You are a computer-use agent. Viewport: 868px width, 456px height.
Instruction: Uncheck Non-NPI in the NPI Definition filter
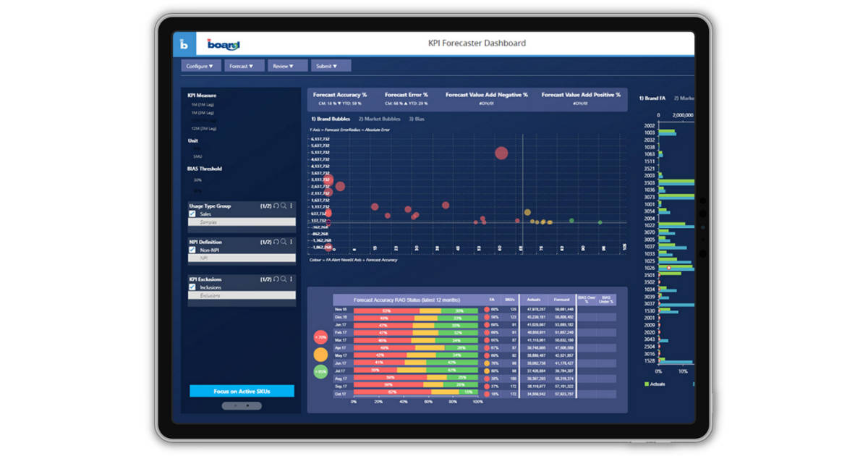(191, 250)
